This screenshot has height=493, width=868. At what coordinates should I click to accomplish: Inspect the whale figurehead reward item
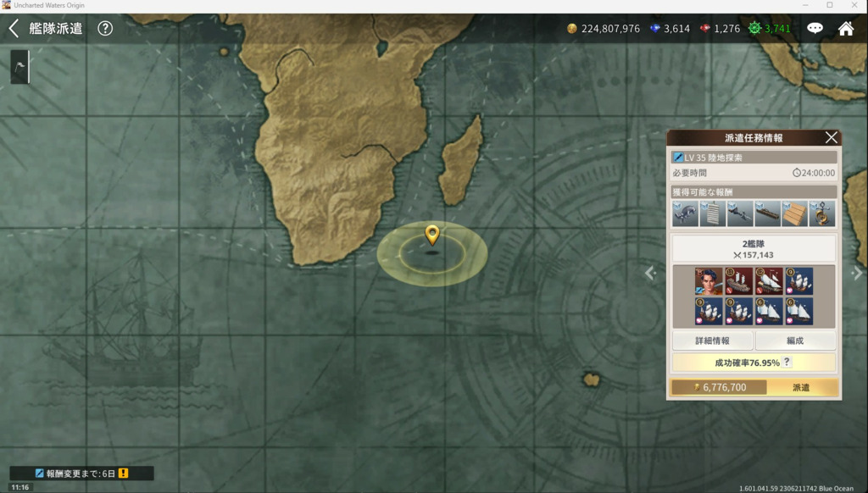[x=685, y=213]
